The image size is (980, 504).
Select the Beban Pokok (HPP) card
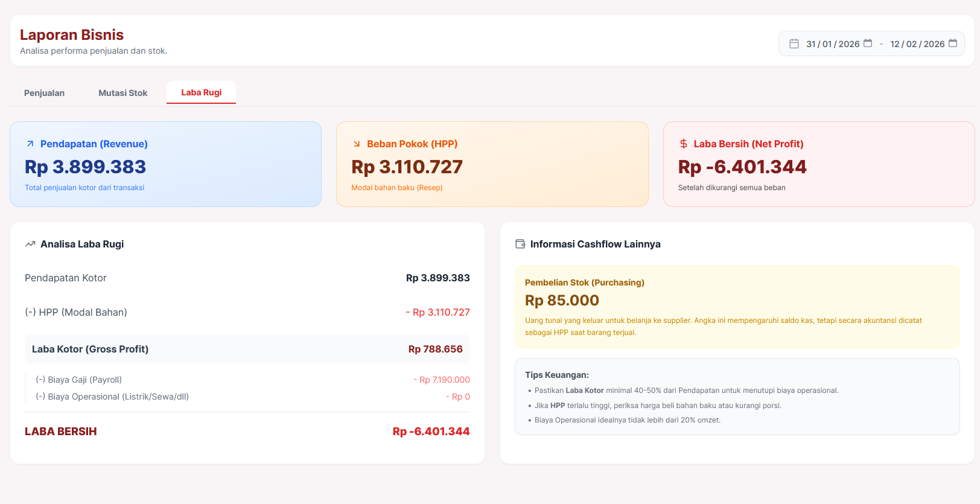coord(492,164)
